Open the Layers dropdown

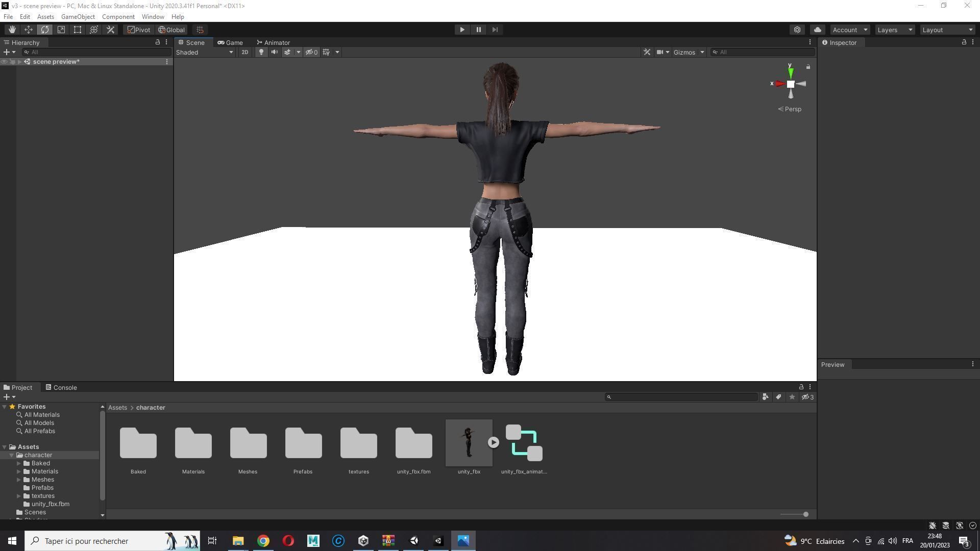coord(895,30)
